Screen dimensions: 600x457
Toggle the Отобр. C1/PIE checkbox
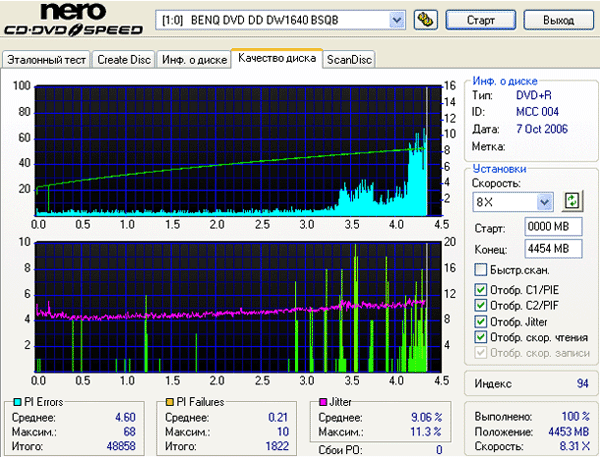tap(481, 291)
